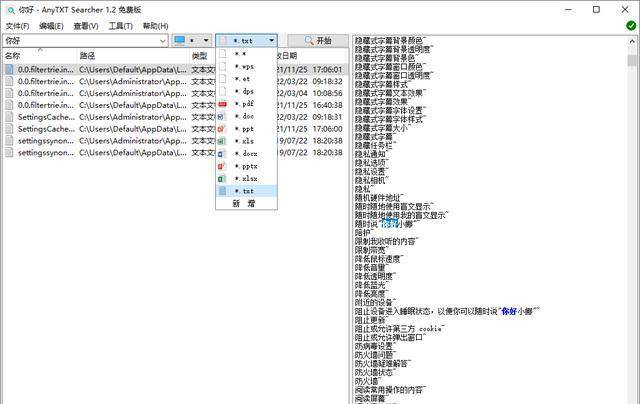This screenshot has width=640, height=404.
Task: Click the Word icon beside *.doc
Action: (x=222, y=116)
